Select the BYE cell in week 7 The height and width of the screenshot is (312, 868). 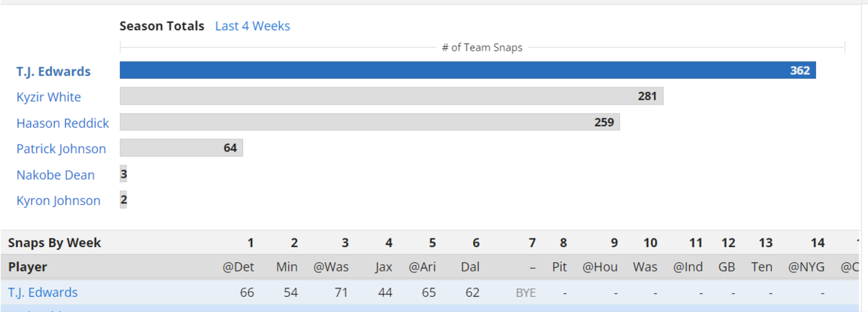pos(524,292)
